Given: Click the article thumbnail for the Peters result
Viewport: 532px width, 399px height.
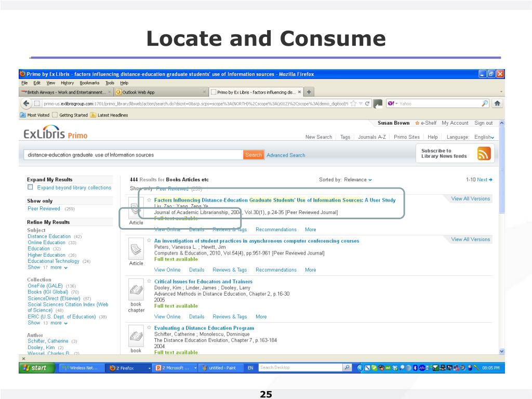Looking at the screenshot, I should click(136, 249).
